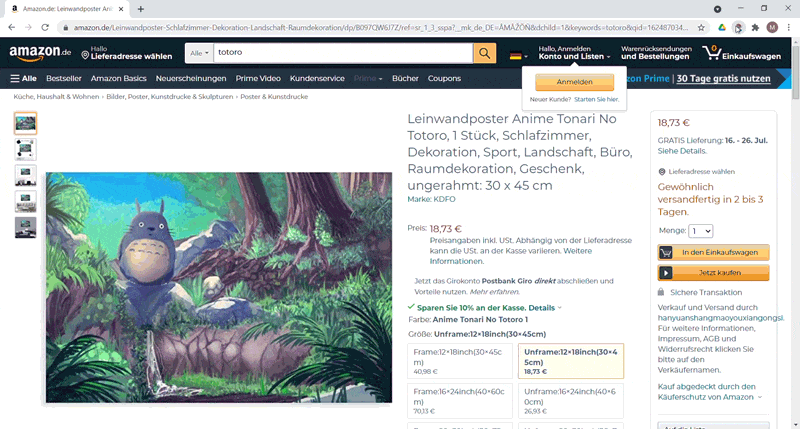Open the shopping cart Einkaufswagen icon
The image size is (800, 429).
[741, 53]
